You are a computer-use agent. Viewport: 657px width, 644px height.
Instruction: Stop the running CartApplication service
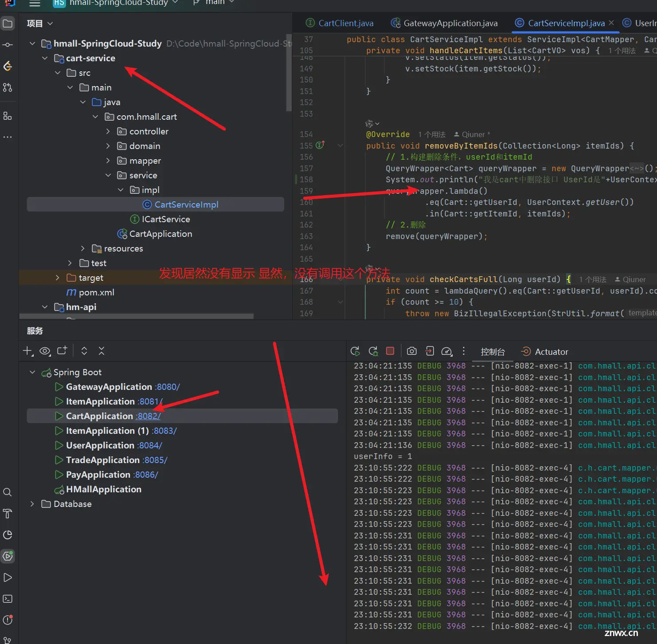point(390,351)
